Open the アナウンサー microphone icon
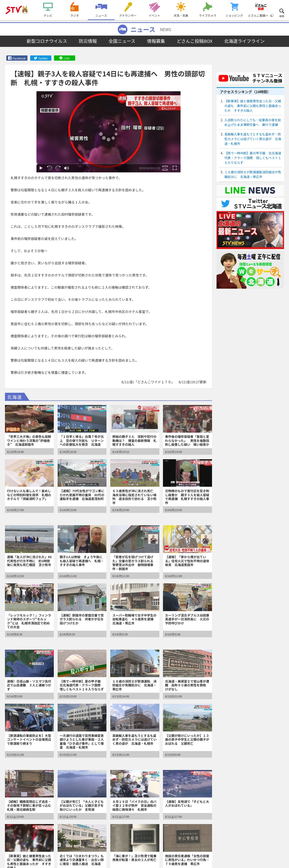289x868 pixels. 128,7
